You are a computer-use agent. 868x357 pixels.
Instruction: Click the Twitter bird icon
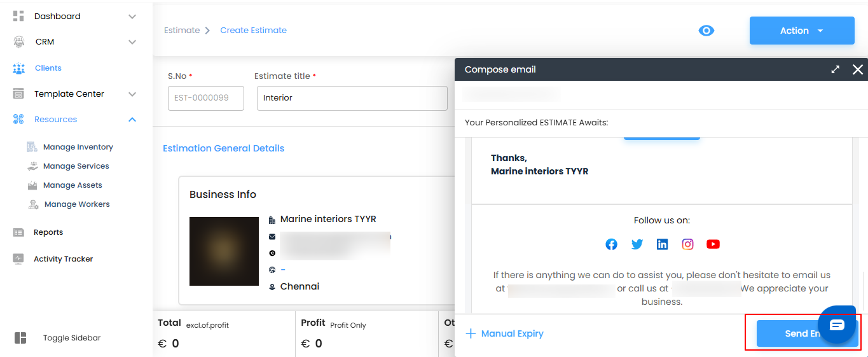click(x=637, y=244)
